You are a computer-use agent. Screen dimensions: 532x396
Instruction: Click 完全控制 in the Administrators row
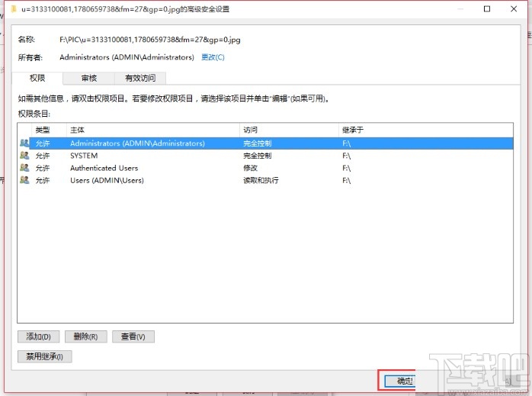pyautogui.click(x=258, y=143)
